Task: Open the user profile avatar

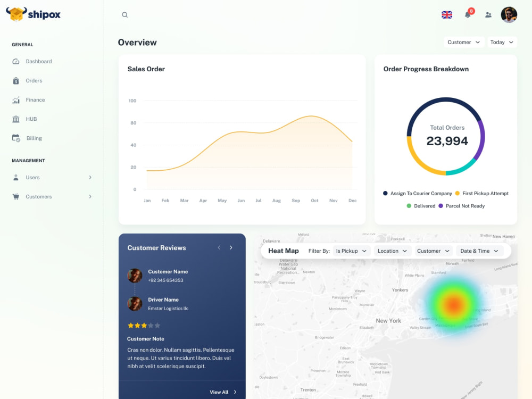Action: point(509,15)
